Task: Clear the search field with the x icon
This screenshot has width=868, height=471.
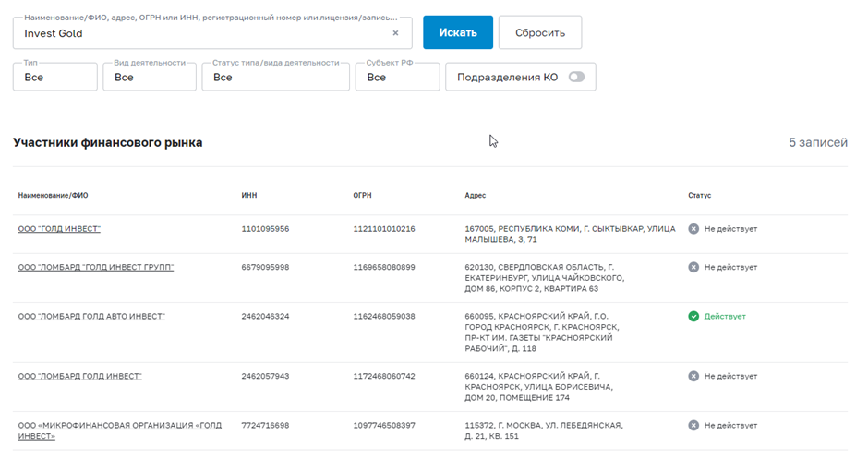Action: (395, 33)
